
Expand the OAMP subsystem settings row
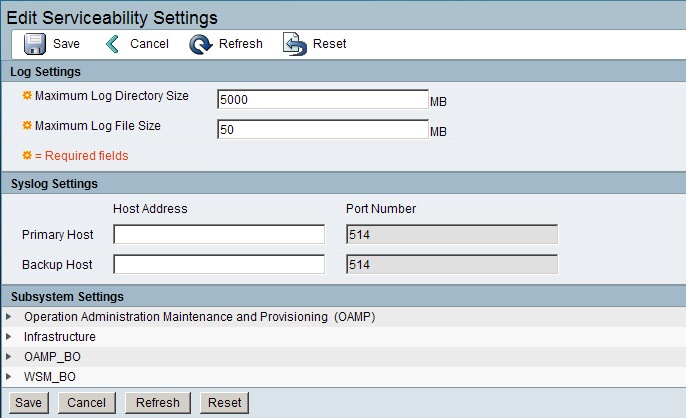(x=10, y=317)
